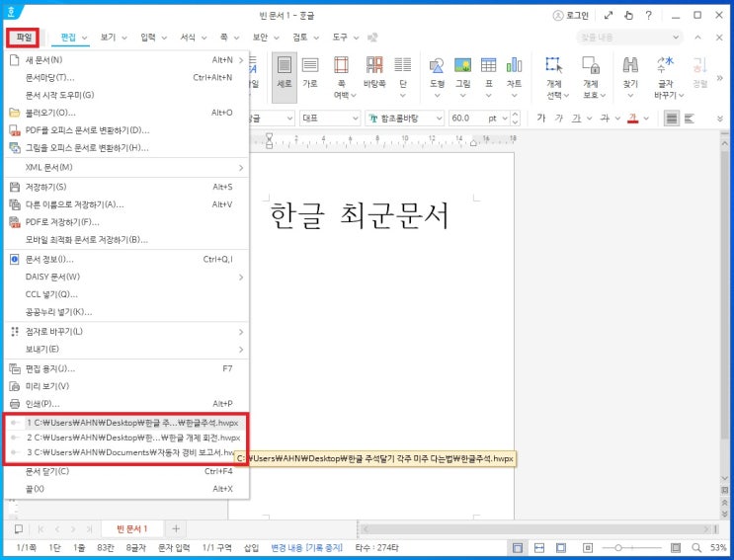The image size is (734, 560).
Task: Click the red font color 가 swatch
Action: tap(632, 119)
